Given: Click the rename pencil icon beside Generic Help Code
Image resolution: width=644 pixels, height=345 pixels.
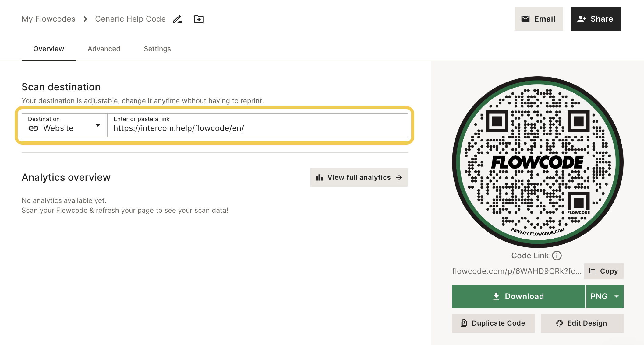Looking at the screenshot, I should click(x=177, y=19).
